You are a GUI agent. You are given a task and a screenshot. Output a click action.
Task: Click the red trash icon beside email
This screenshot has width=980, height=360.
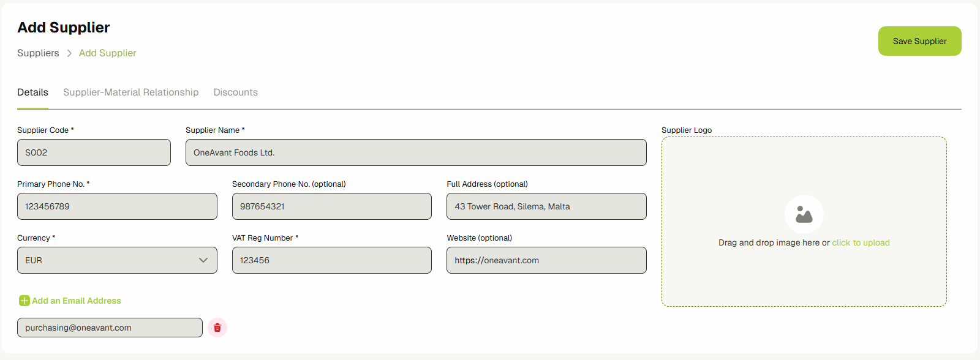[217, 328]
